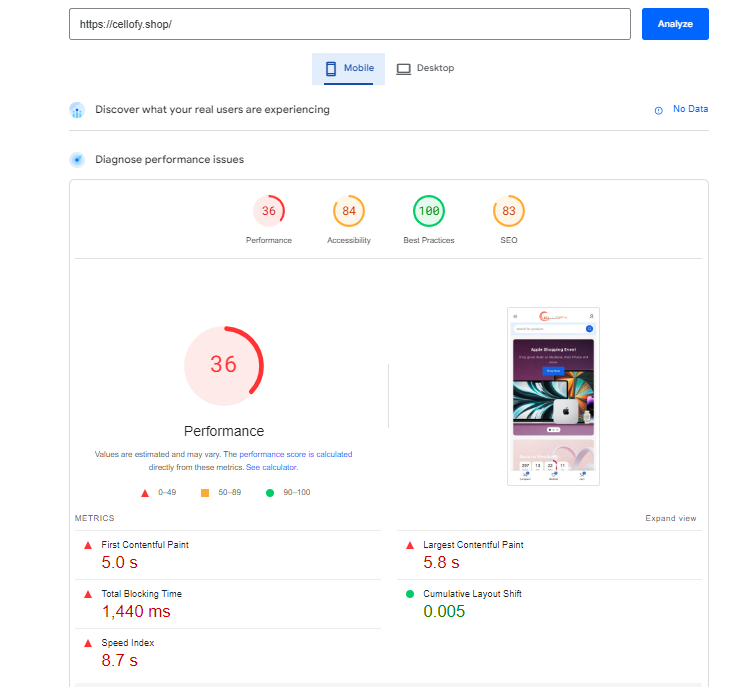Switch to the Desktop tab

(426, 69)
